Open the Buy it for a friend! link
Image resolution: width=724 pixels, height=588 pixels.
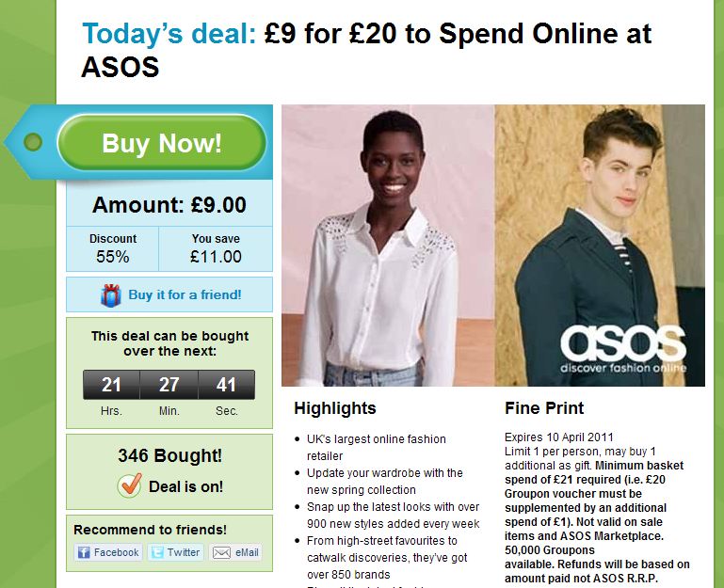click(x=185, y=294)
